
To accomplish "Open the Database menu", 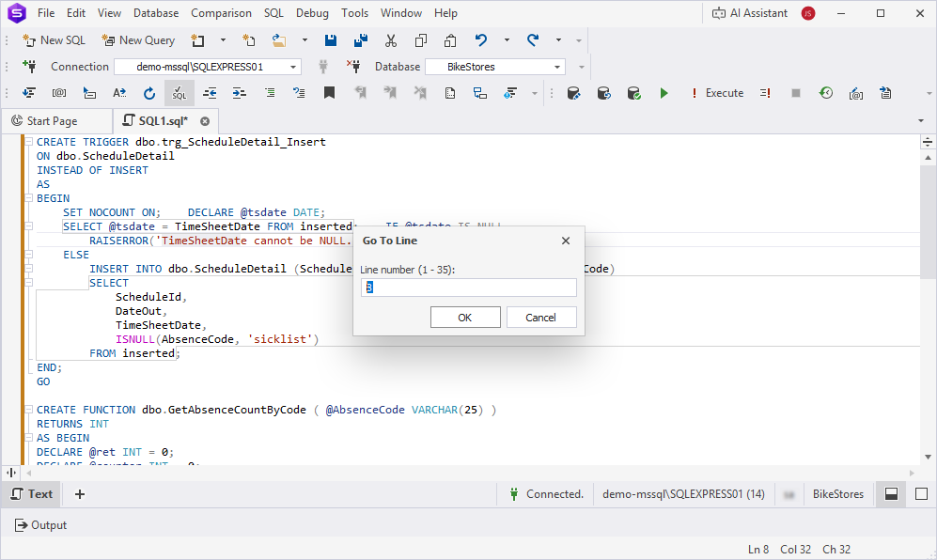I will click(x=156, y=13).
